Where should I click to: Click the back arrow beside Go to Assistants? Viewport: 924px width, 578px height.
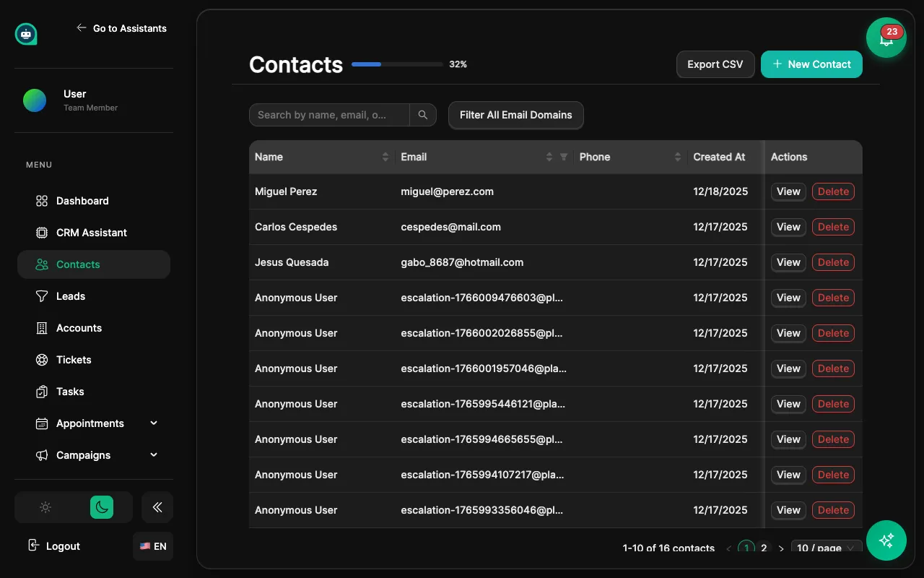click(81, 28)
